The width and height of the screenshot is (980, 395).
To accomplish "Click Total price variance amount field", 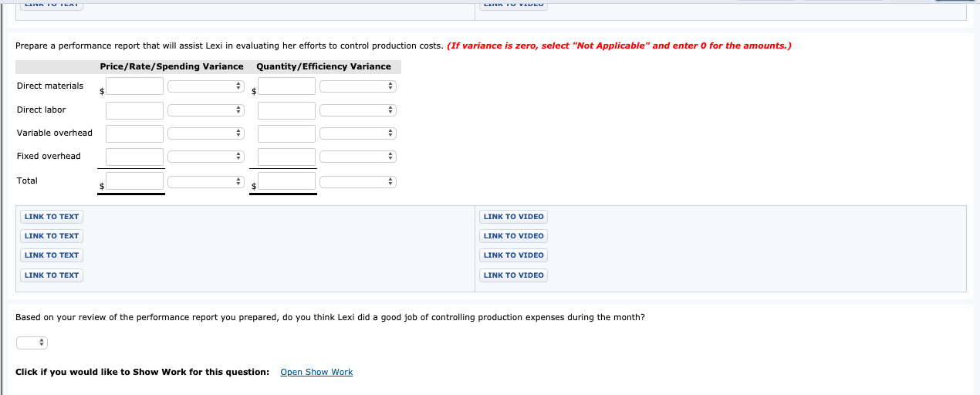I will click(135, 181).
